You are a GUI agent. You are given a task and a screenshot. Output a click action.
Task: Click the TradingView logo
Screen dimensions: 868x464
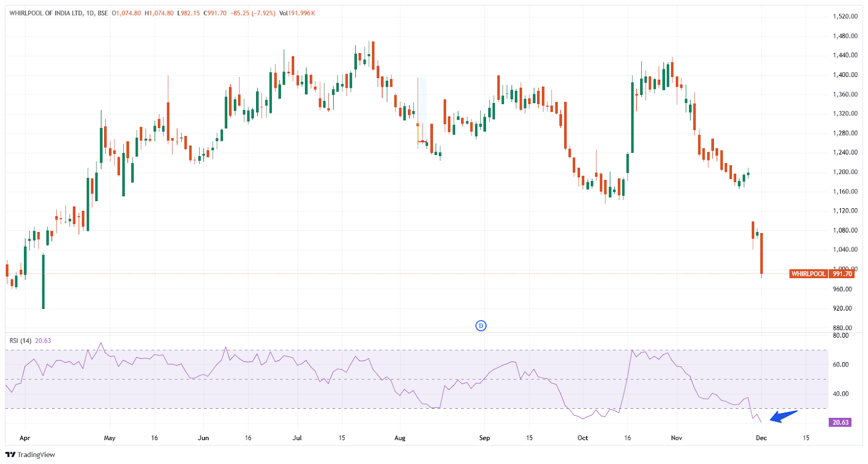click(x=30, y=455)
